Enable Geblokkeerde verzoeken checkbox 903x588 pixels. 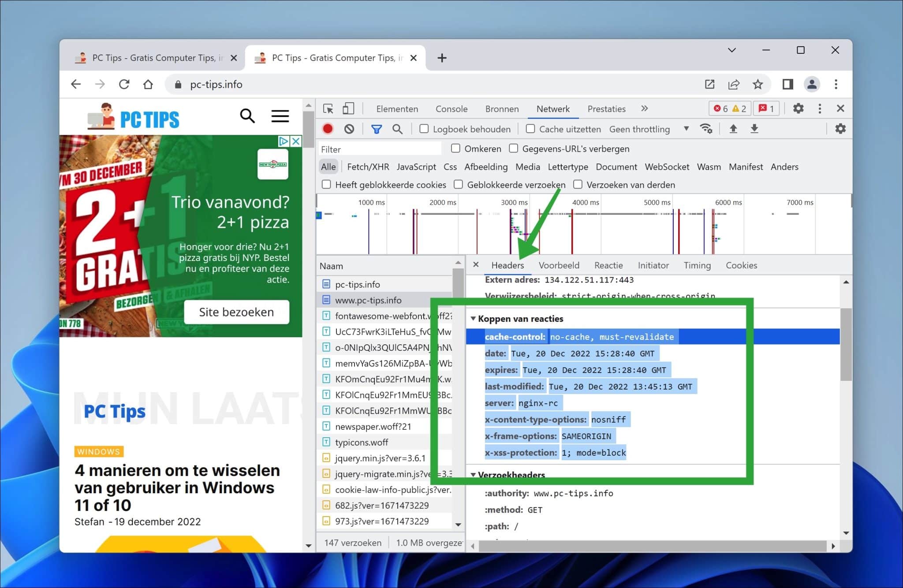458,185
